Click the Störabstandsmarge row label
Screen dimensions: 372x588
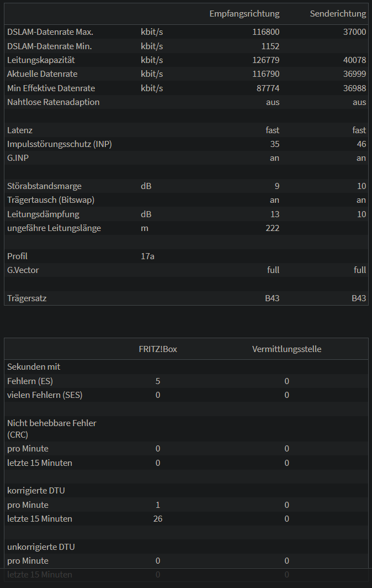44,186
